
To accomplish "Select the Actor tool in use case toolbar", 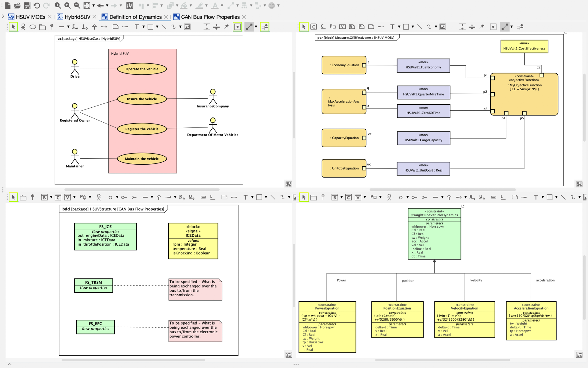I will (x=23, y=27).
